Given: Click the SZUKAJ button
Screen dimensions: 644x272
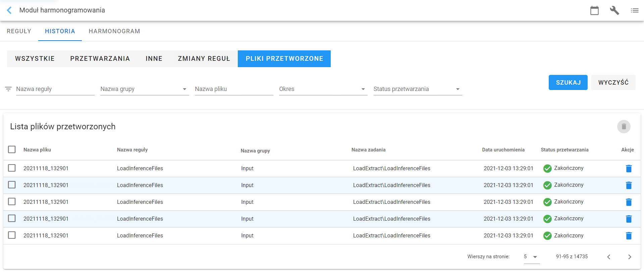Looking at the screenshot, I should click(x=568, y=83).
